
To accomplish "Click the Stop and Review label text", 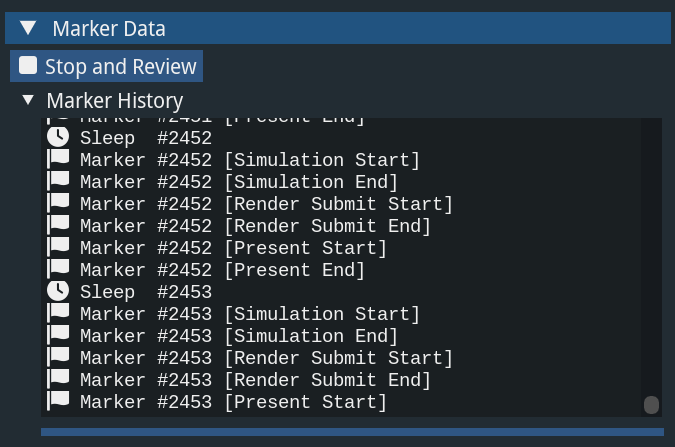I will click(x=121, y=66).
